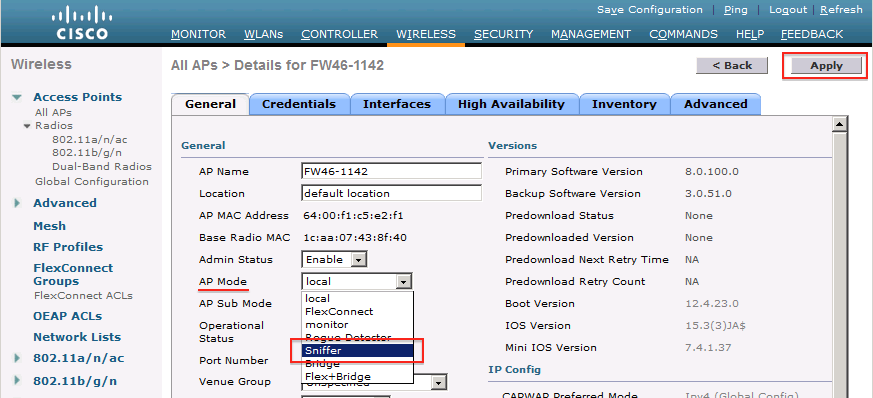Open the HELP menu

pos(749,34)
